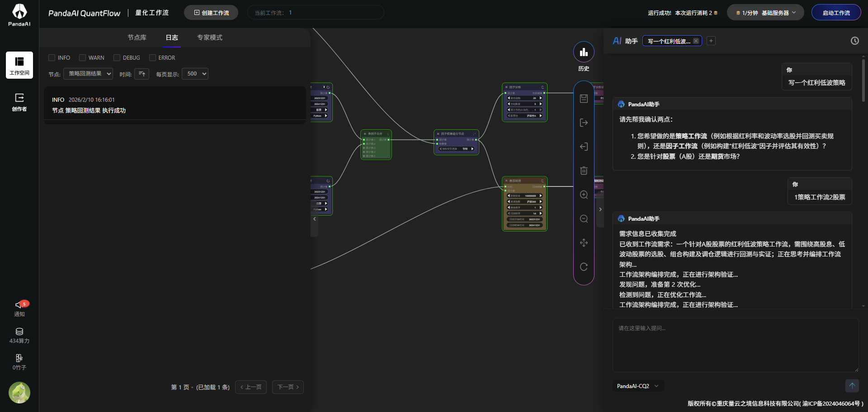
Task: Click the user message 1策略工作流2股票
Action: pos(820,197)
